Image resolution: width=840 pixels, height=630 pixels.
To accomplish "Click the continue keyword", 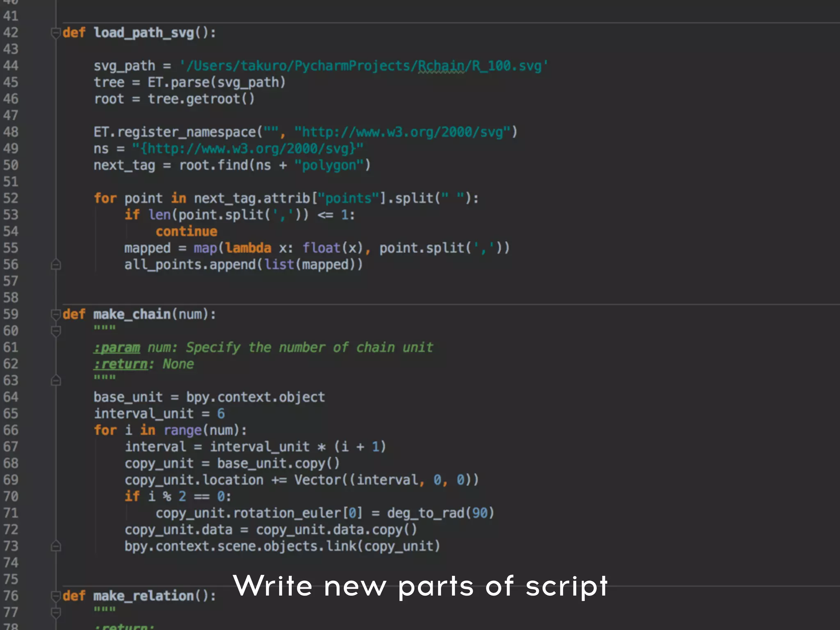I will [187, 231].
